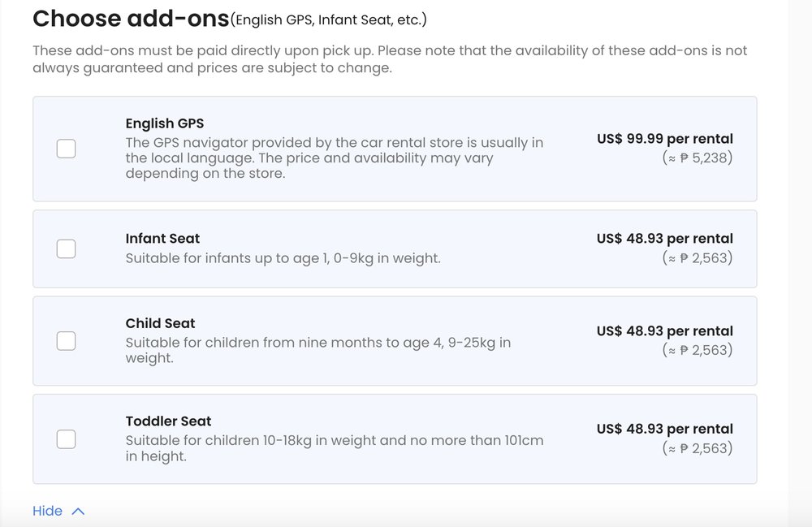Screen dimensions: 812x527
Task: Click the Choose add-ons heading
Action: pos(130,18)
